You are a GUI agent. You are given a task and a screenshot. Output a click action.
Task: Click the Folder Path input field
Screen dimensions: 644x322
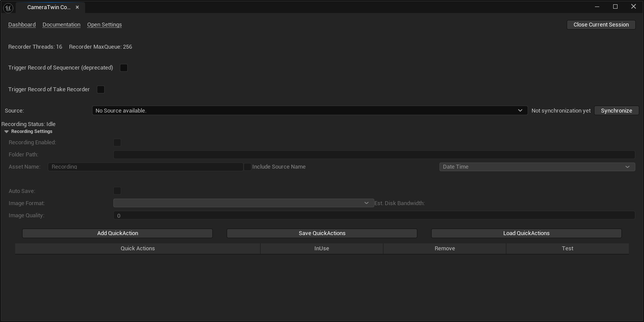[373, 155]
